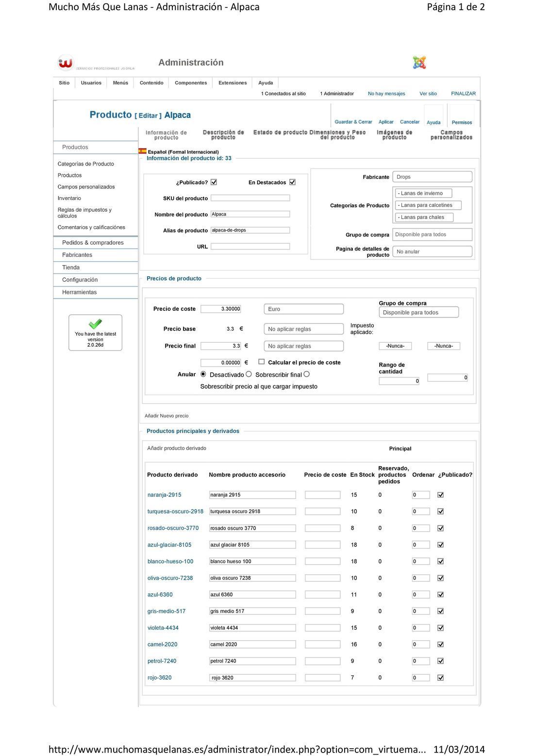Open the Componentes menu
This screenshot has height=756, width=534.
click(x=191, y=83)
